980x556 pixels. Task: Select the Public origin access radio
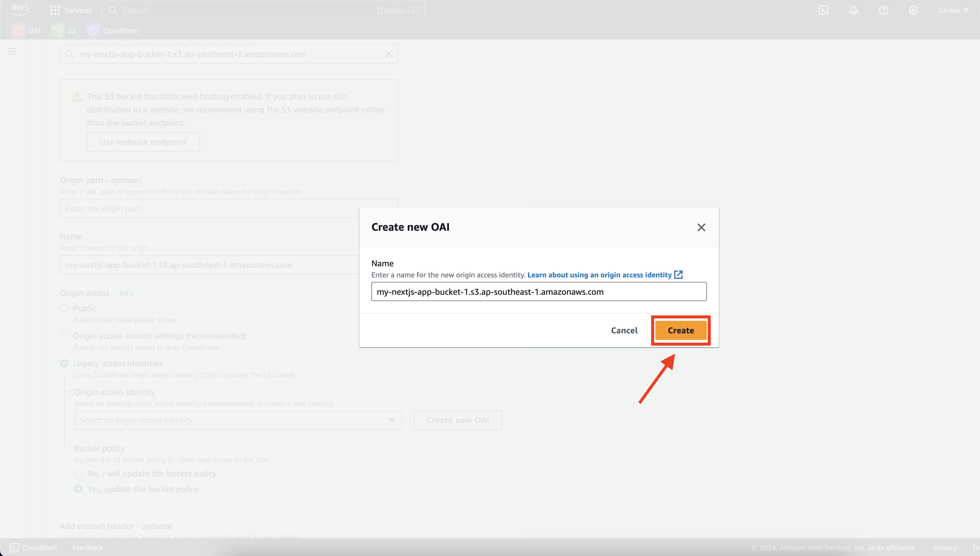point(64,308)
